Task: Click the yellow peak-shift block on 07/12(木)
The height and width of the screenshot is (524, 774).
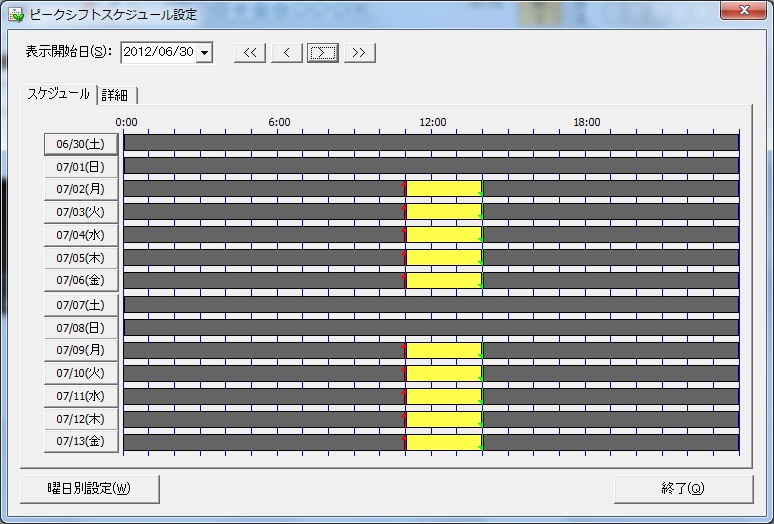Action: [x=444, y=419]
